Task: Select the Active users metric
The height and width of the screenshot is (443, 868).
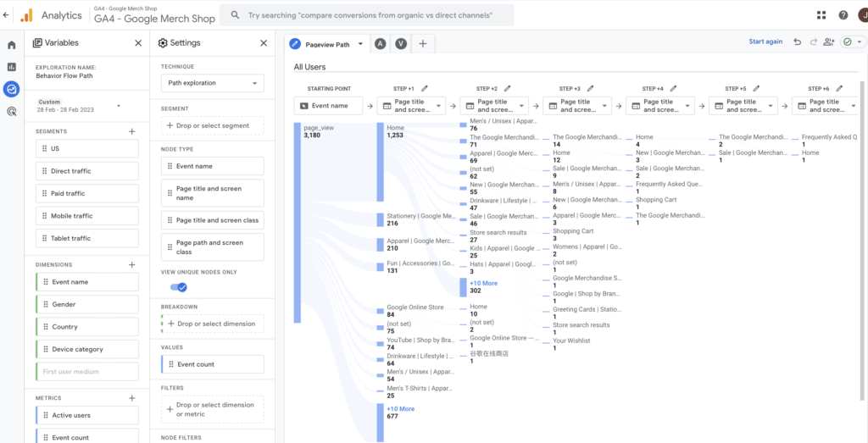Action: tap(87, 415)
